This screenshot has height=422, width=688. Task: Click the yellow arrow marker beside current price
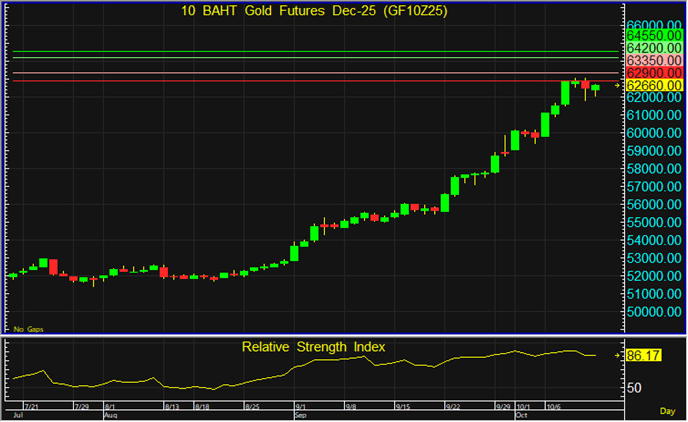click(617, 86)
